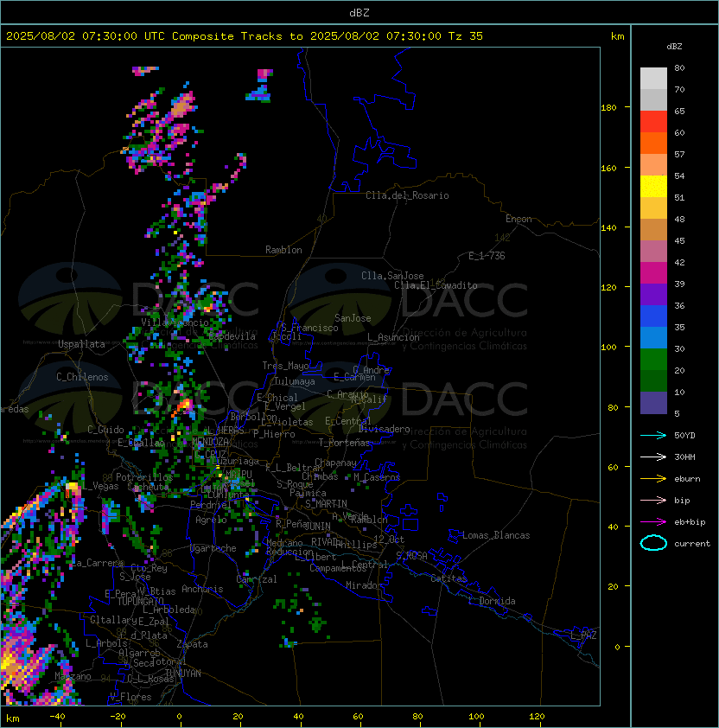Image resolution: width=719 pixels, height=728 pixels.
Task: Click the '-40' km mark on bottom axis
Action: click(x=57, y=717)
